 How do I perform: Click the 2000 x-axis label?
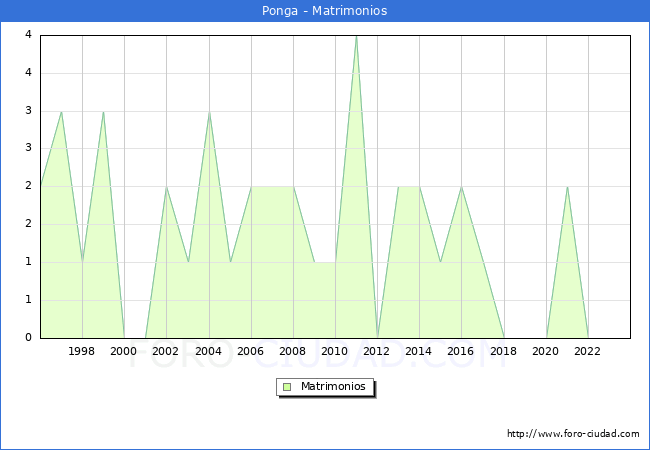[124, 351]
